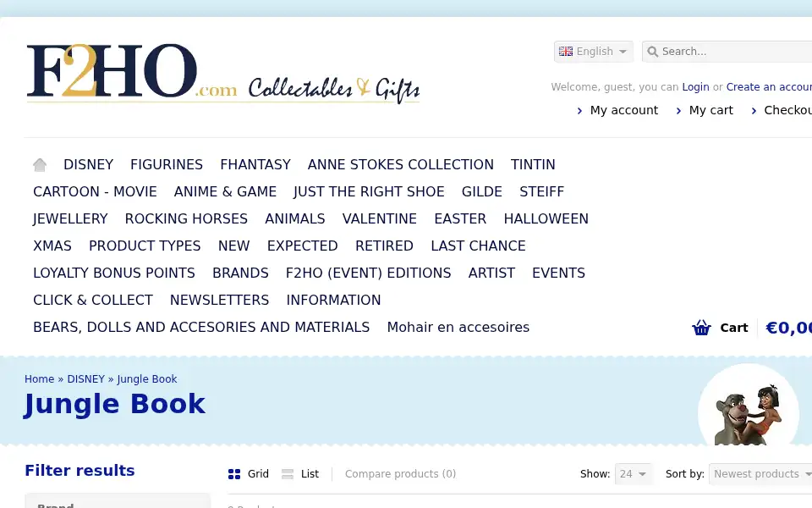The image size is (812, 508).
Task: Open the EASTER menu
Action: pos(460,218)
